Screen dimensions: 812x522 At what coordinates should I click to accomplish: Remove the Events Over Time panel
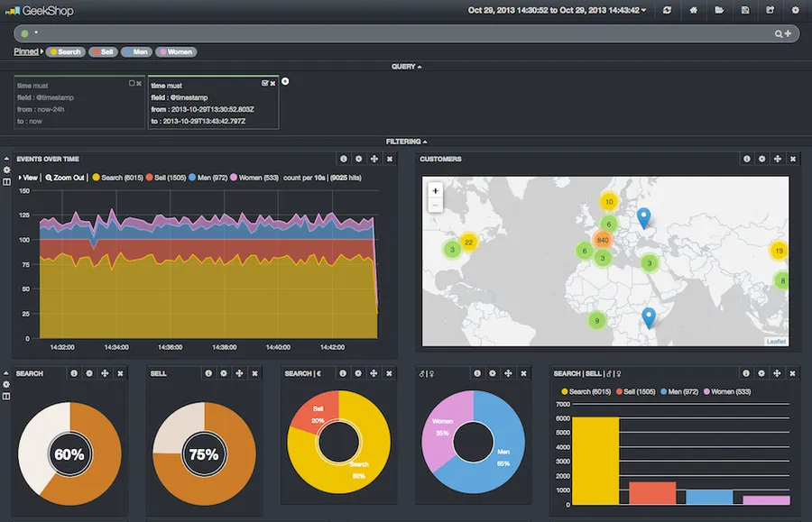tap(390, 159)
